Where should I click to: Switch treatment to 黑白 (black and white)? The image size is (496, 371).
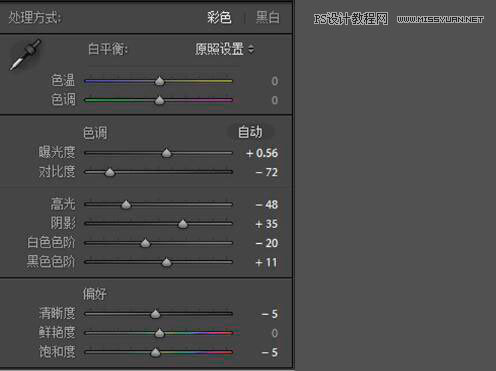(268, 17)
